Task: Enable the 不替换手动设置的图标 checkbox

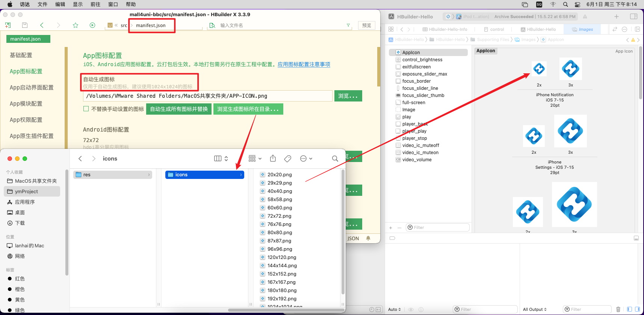Action: pos(86,109)
